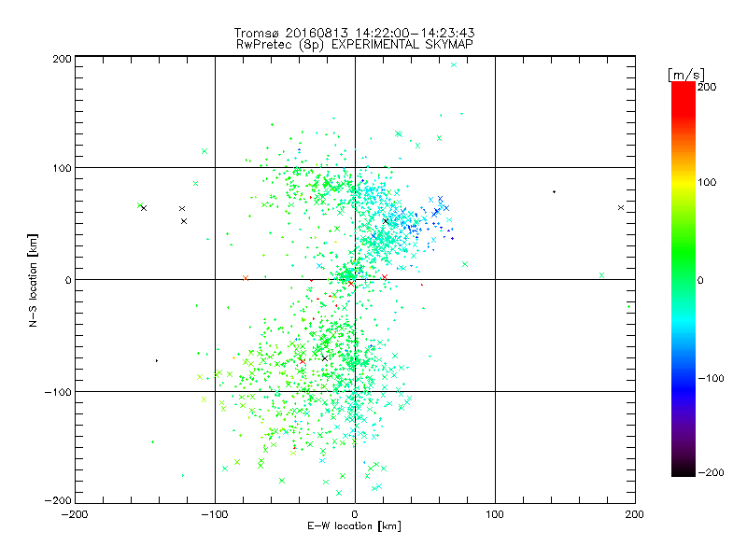Click the colorbar's "-100" label
Image resolution: width=747 pixels, height=560 pixels.
(x=711, y=378)
